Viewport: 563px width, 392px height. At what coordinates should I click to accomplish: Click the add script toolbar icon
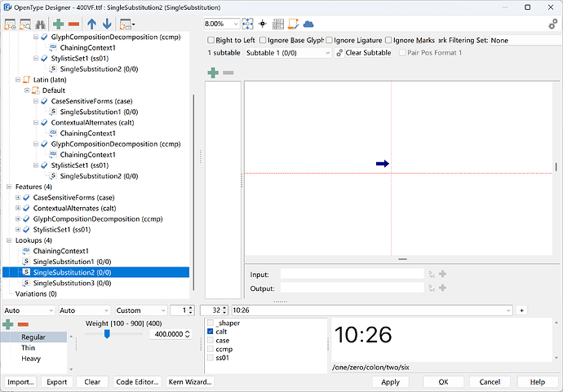click(x=10, y=24)
